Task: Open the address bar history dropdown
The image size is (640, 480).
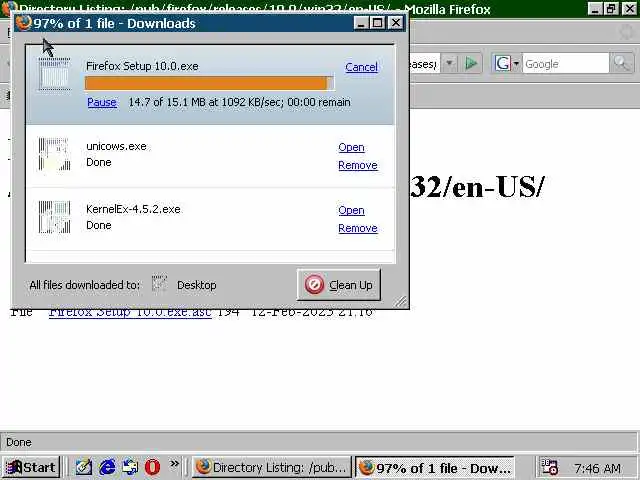Action: [449, 64]
